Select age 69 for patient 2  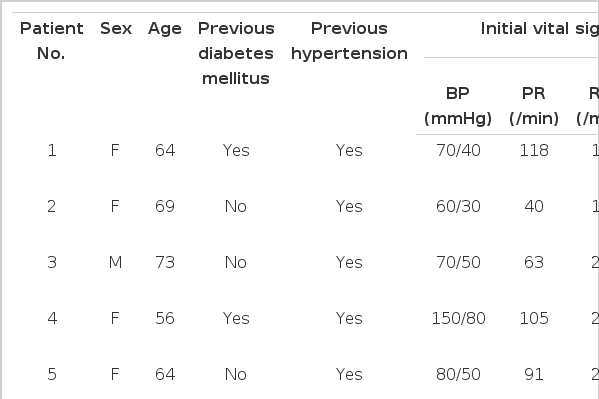point(165,206)
